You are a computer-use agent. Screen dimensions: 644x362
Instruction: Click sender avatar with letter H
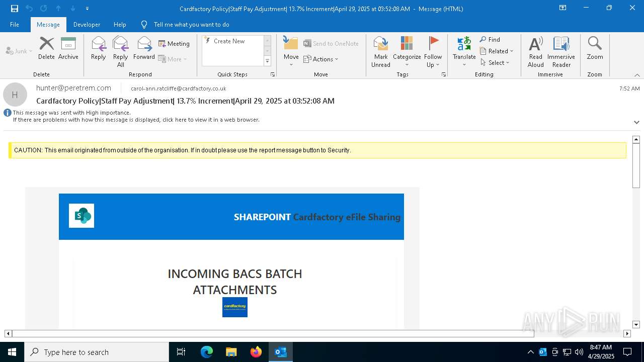coord(15,95)
